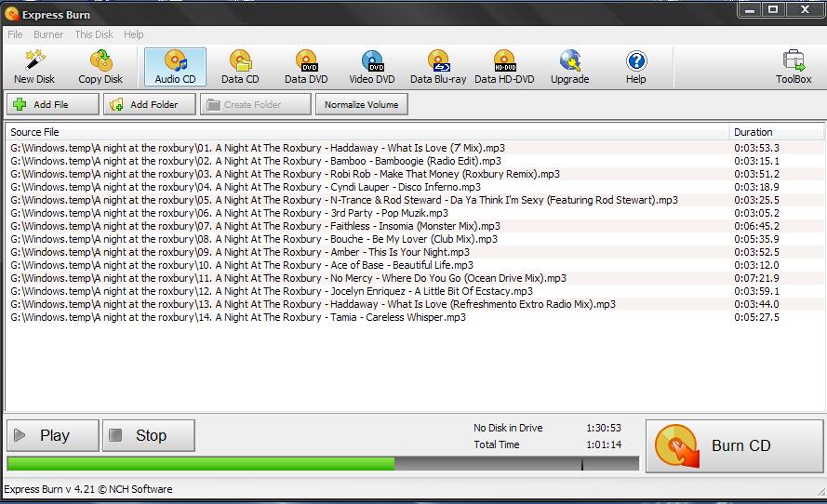The image size is (827, 504).
Task: Click the 0:07:21.9 duration value
Action: (756, 278)
